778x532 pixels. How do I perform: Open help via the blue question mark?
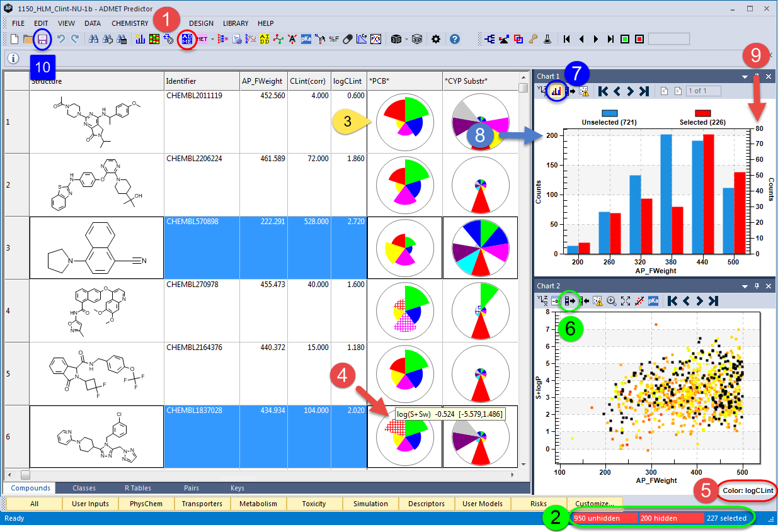455,39
